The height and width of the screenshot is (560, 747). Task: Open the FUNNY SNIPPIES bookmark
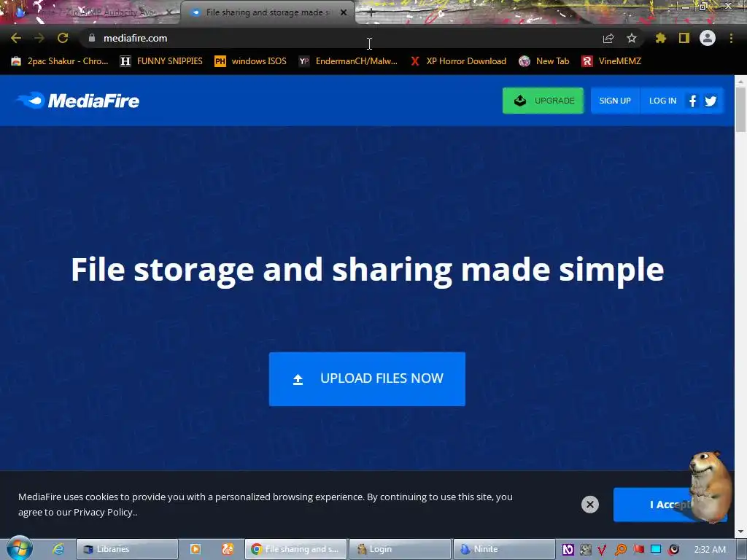[161, 61]
